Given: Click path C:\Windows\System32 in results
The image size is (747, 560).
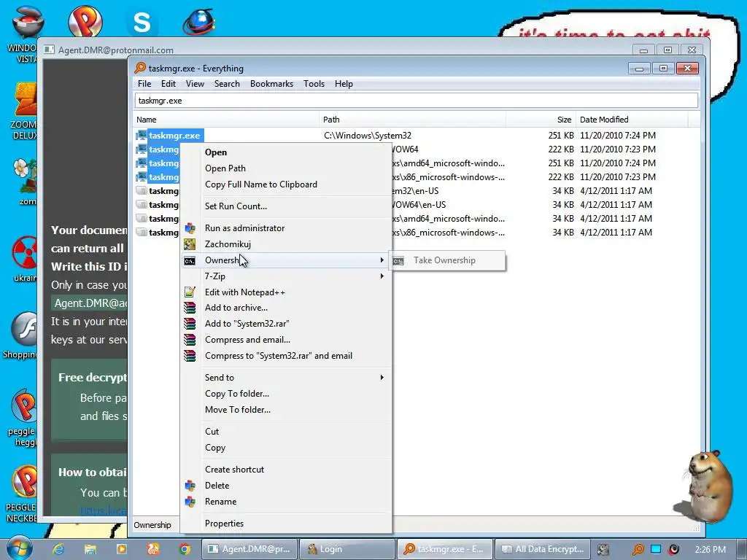Looking at the screenshot, I should pyautogui.click(x=368, y=136).
